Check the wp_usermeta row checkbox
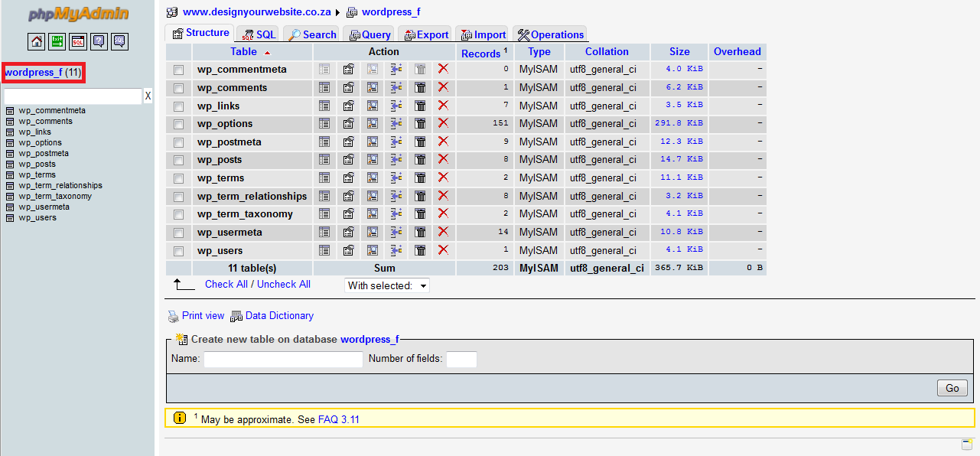The width and height of the screenshot is (980, 456). [179, 233]
